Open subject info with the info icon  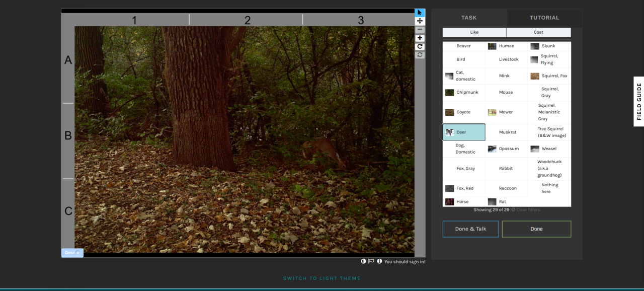click(379, 261)
